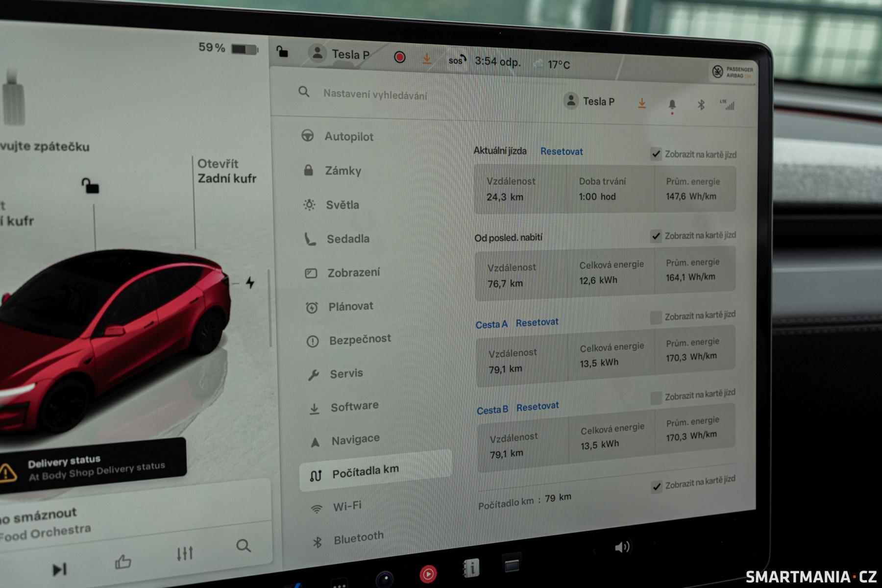Click the thumbs up icon in media player
This screenshot has width=882, height=588.
click(122, 562)
